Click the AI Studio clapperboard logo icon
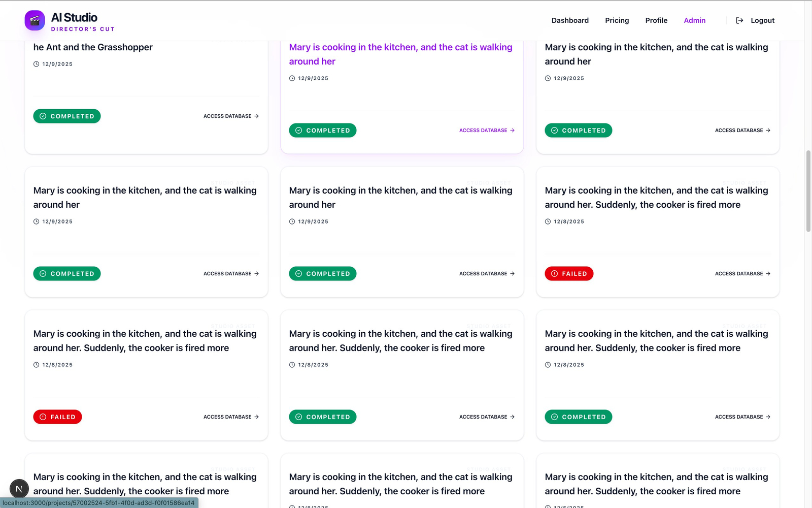Viewport: 812px width, 508px height. click(x=35, y=20)
